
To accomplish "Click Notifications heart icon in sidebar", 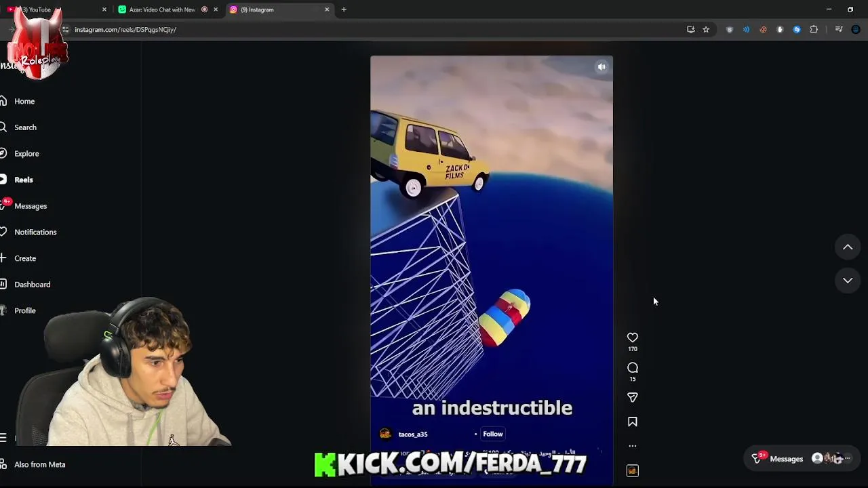I will click(3, 232).
